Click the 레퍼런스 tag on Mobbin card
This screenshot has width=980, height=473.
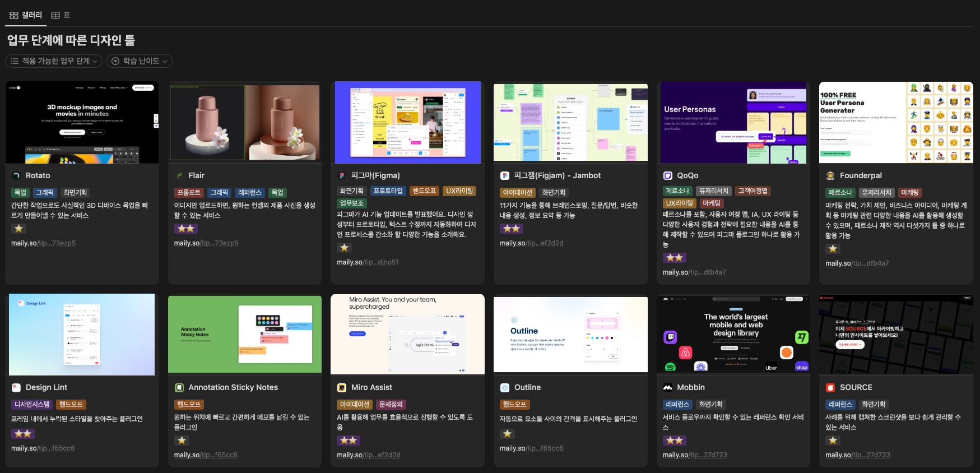point(677,404)
